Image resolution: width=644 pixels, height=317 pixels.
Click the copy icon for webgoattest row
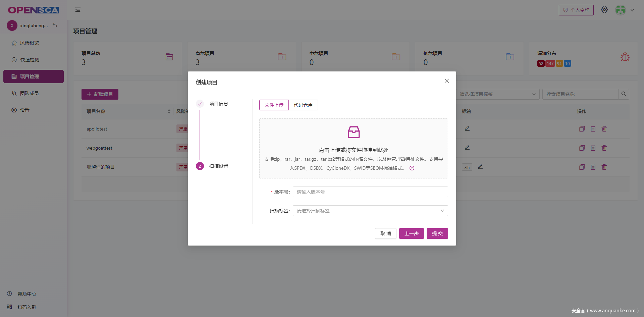pos(582,148)
